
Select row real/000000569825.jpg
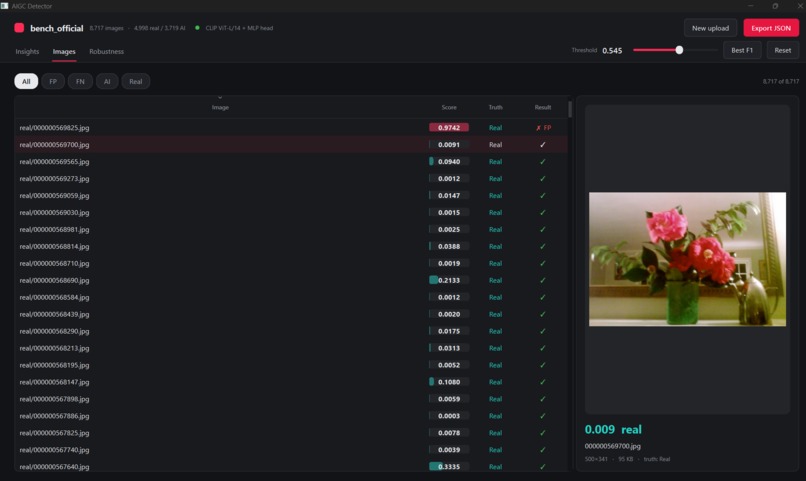click(291, 127)
